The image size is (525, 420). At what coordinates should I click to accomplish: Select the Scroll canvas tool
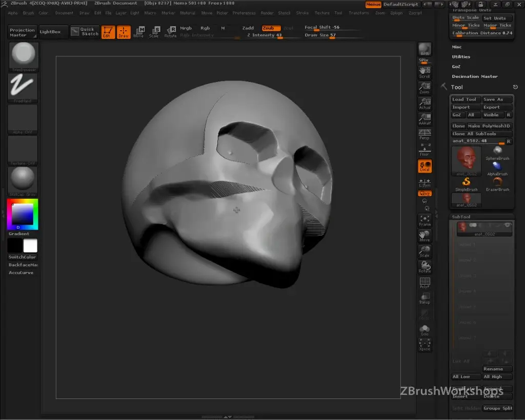coord(425,72)
